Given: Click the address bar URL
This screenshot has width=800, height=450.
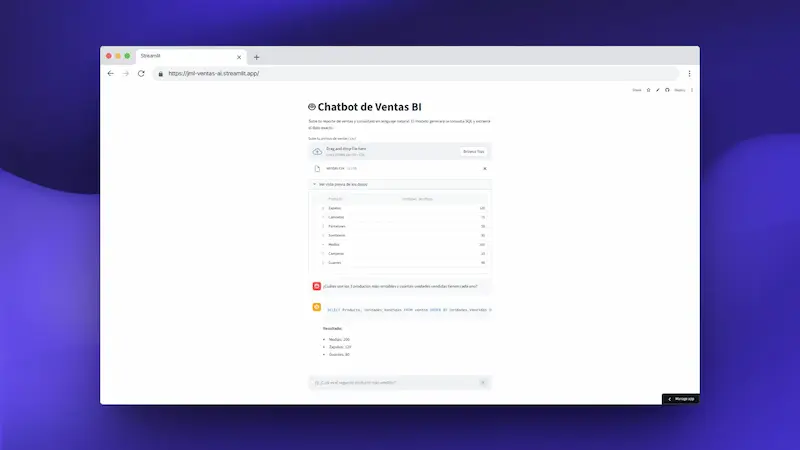Looking at the screenshot, I should tap(214, 73).
